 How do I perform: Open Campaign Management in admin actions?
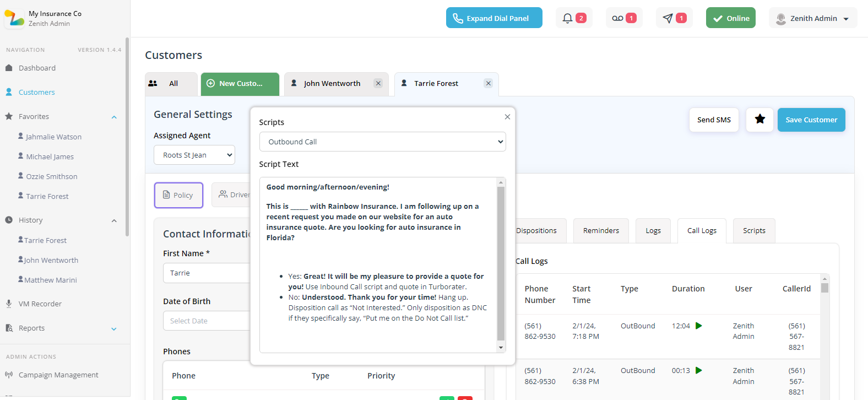pos(58,375)
